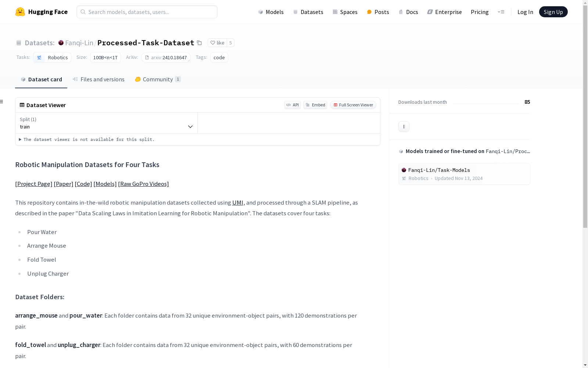This screenshot has height=368, width=588.
Task: Open the Enterprise navigation item
Action: click(445, 12)
